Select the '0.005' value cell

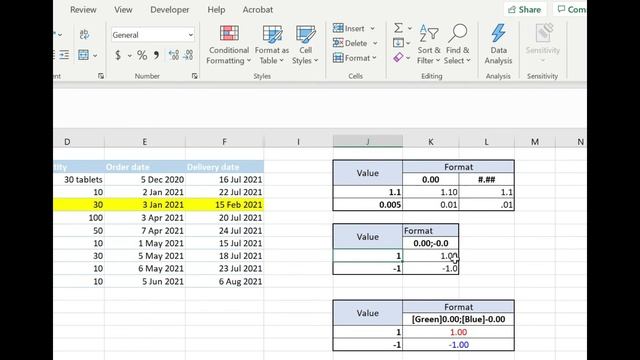pyautogui.click(x=368, y=204)
